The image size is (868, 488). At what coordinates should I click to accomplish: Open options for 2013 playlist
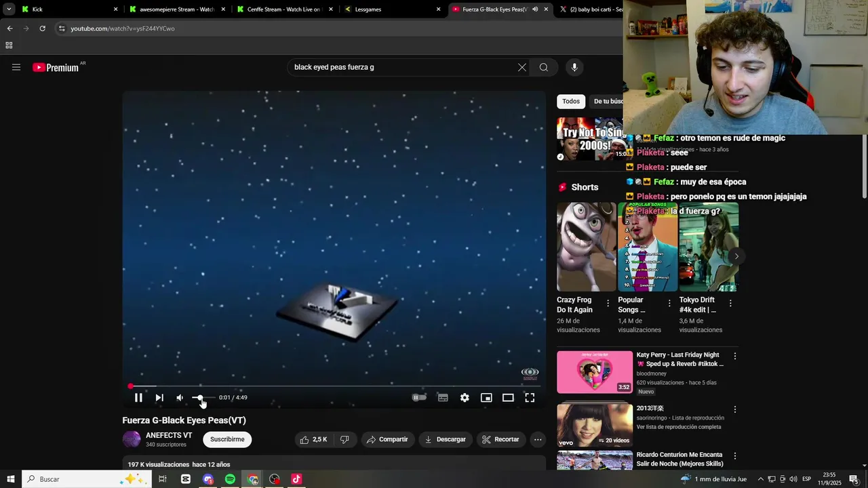click(x=734, y=409)
